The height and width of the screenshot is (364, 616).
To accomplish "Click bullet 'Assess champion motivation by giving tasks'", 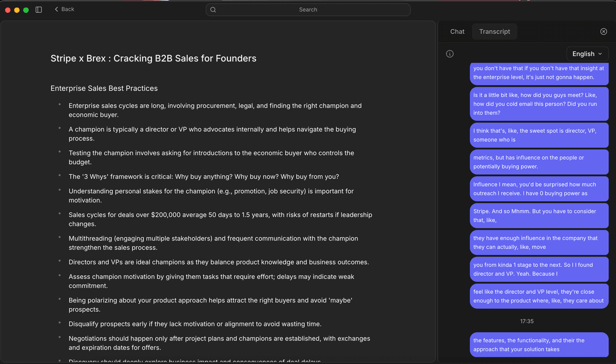I will coord(211,281).
